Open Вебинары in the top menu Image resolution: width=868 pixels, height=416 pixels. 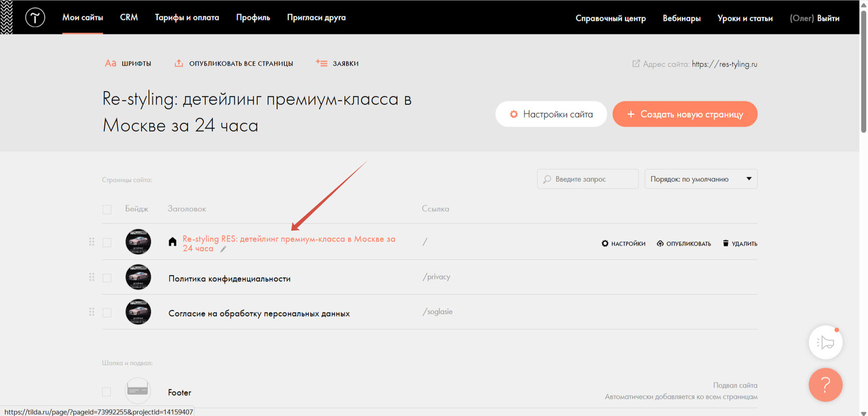[682, 18]
